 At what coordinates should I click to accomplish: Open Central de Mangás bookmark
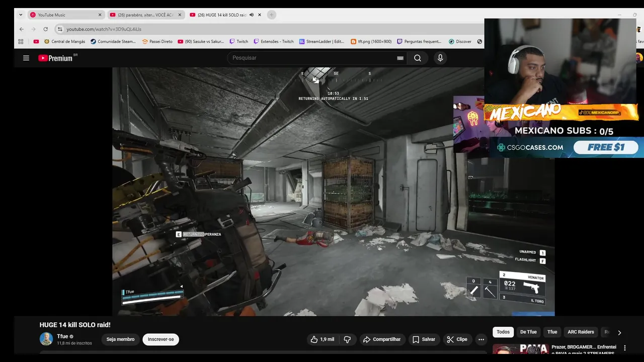pyautogui.click(x=64, y=42)
